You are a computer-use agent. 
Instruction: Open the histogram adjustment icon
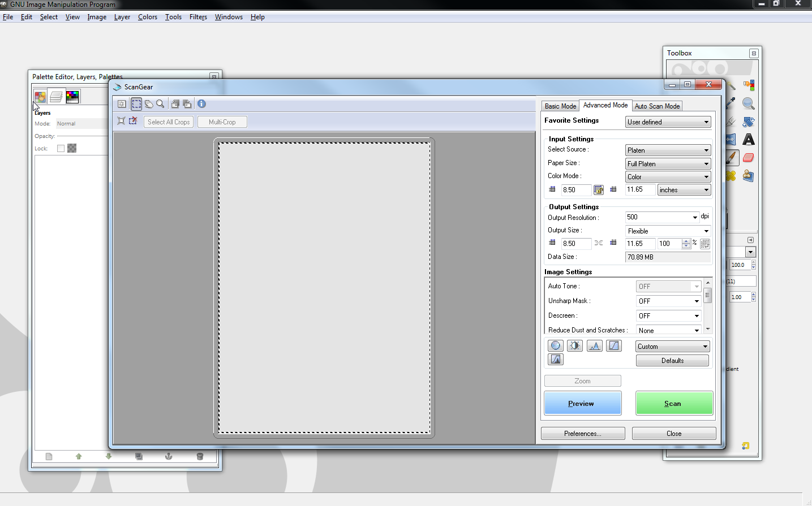pyautogui.click(x=594, y=345)
